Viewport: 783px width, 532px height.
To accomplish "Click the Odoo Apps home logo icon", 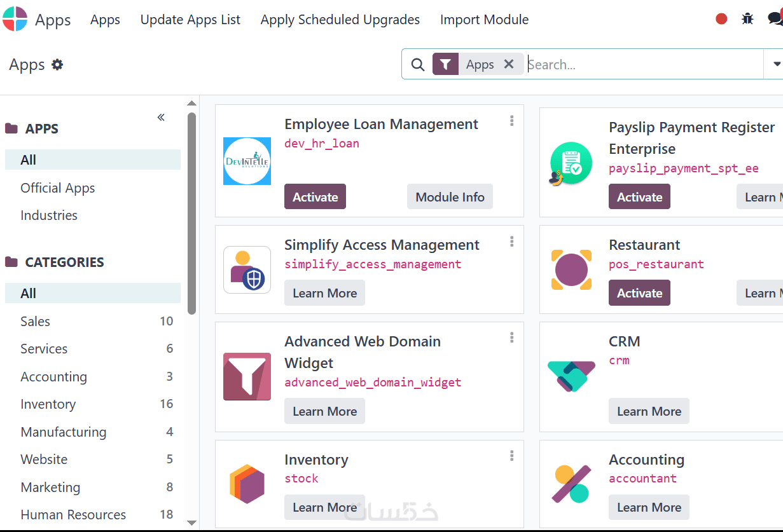I will point(15,19).
